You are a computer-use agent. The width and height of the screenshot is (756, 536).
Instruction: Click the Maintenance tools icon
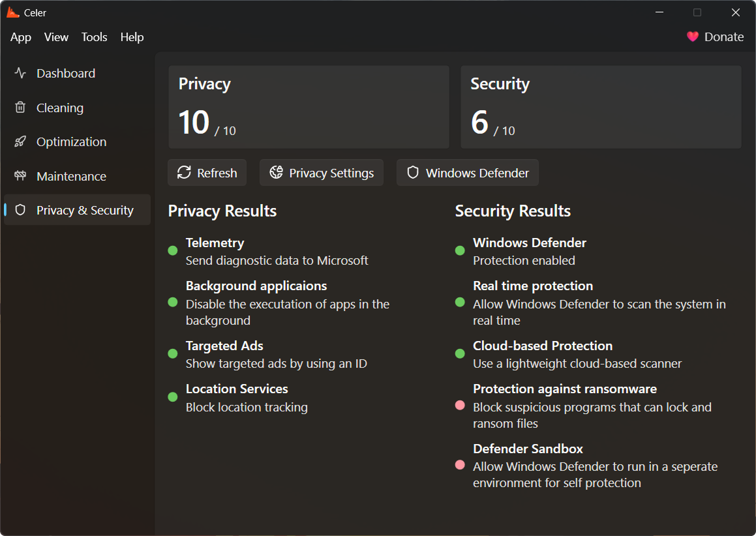coord(20,176)
